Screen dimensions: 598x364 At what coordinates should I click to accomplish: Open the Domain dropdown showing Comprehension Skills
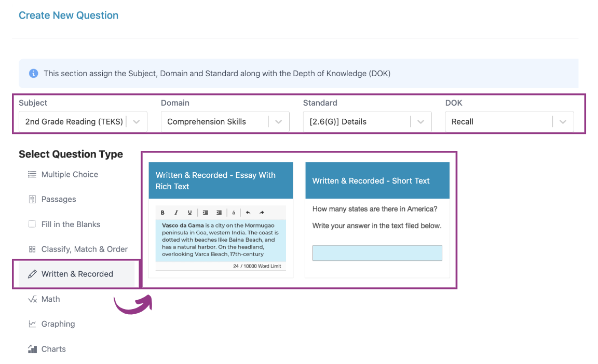pos(225,121)
